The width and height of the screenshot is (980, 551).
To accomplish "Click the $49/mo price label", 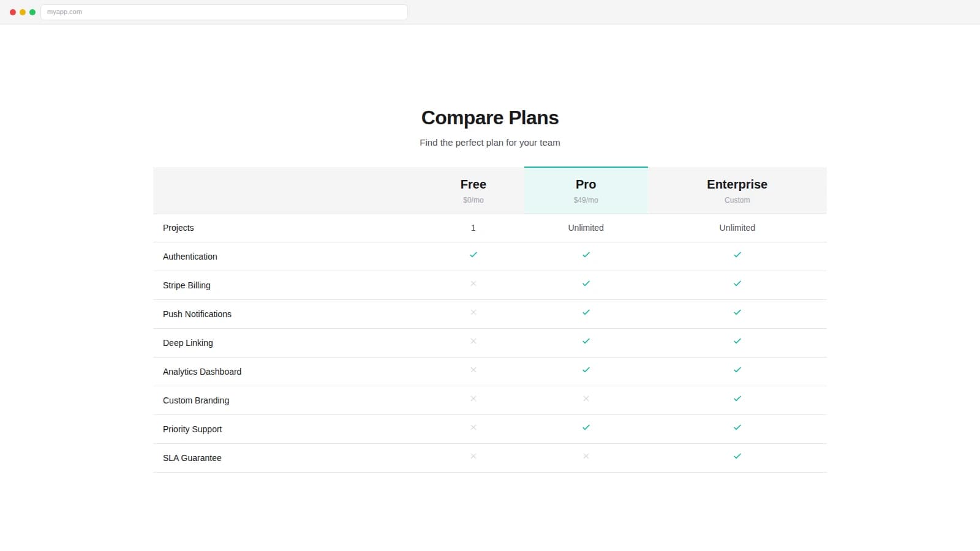I will tap(586, 200).
